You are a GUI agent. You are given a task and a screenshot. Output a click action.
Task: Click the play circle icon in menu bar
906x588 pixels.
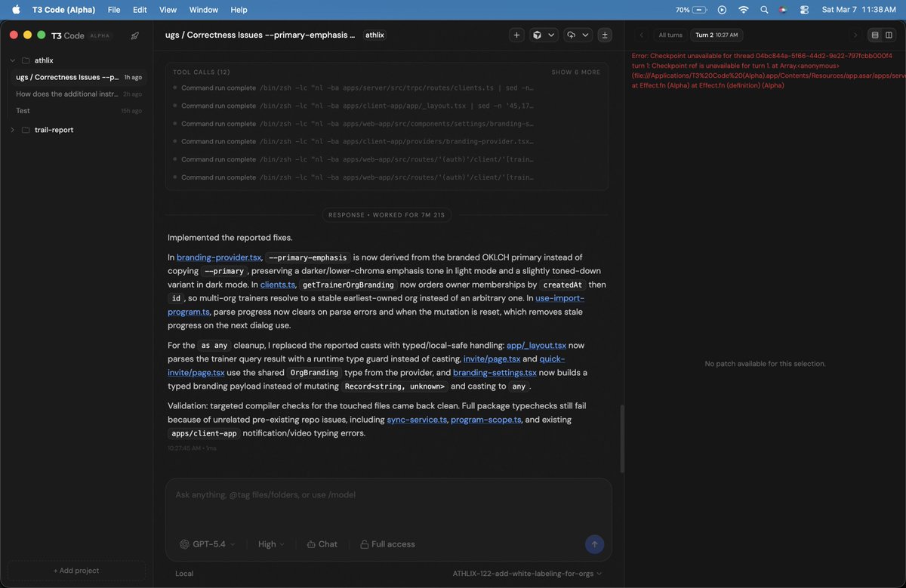[x=722, y=10]
